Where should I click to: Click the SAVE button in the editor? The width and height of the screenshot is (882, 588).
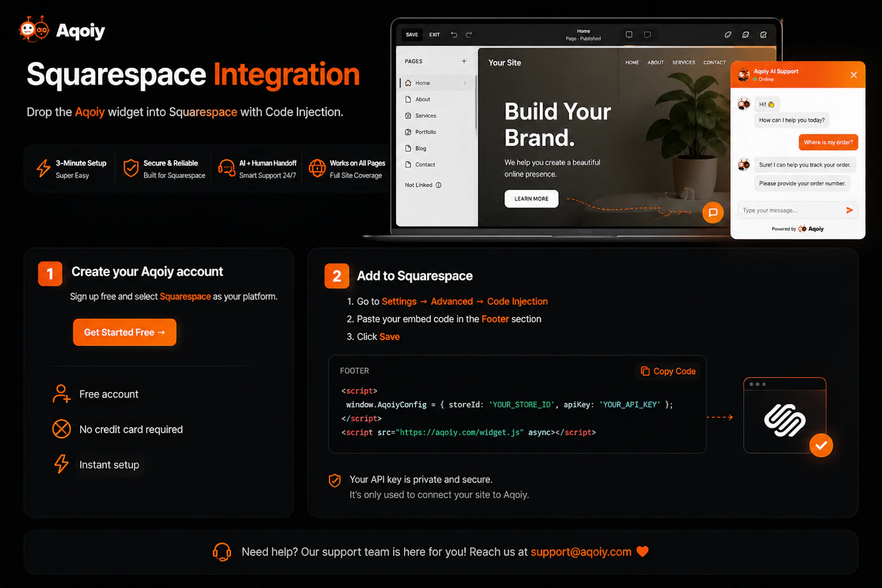click(412, 35)
